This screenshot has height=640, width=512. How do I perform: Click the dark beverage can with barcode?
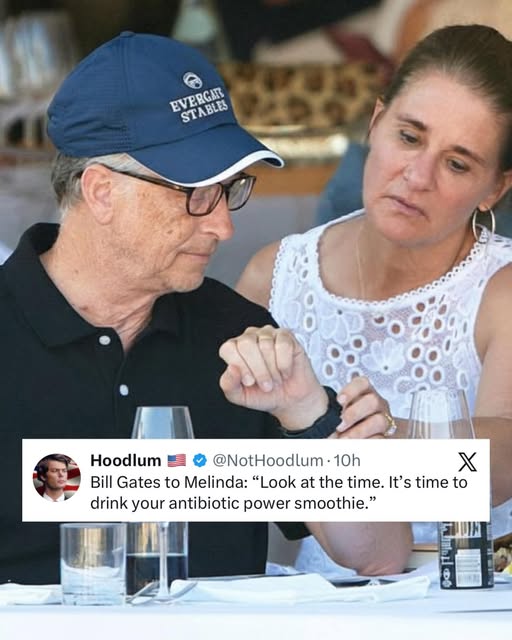(x=465, y=555)
